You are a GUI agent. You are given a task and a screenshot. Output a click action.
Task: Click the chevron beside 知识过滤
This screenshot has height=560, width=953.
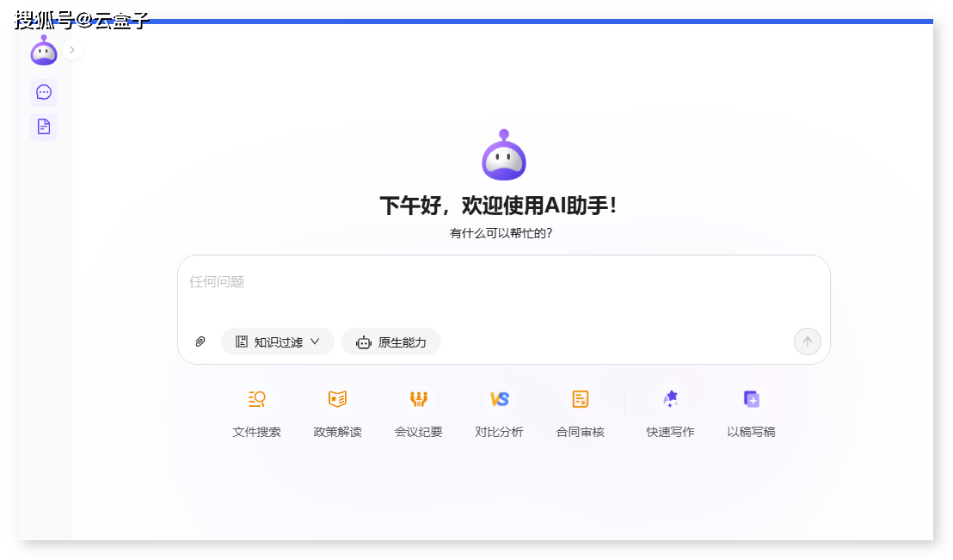click(315, 342)
